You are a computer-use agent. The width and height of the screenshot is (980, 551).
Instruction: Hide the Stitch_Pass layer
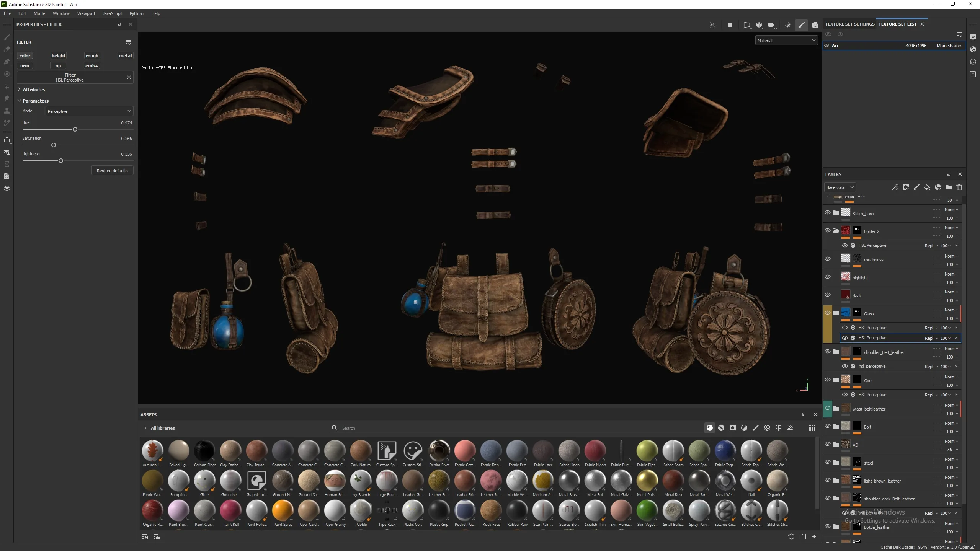828,213
